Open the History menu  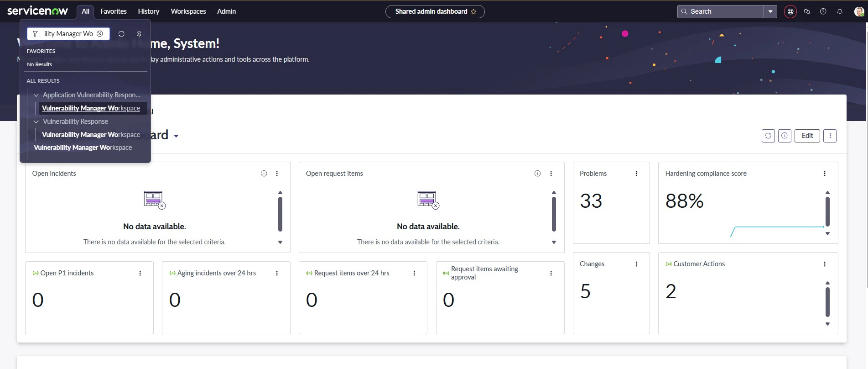[149, 11]
